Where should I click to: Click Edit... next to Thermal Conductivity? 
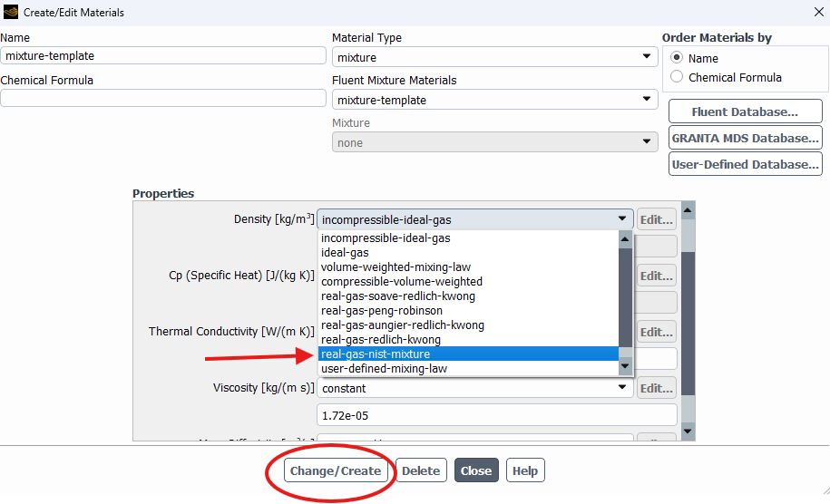(657, 332)
